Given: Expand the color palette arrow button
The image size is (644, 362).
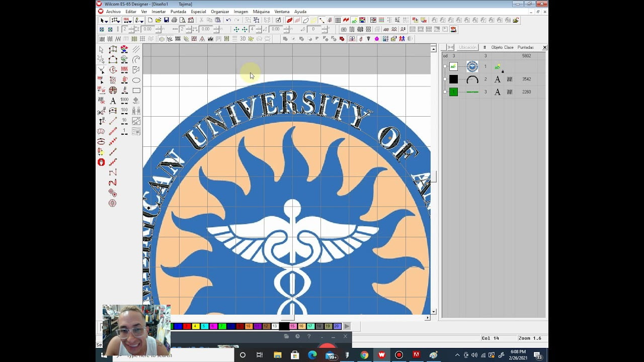Looking at the screenshot, I should point(347,326).
